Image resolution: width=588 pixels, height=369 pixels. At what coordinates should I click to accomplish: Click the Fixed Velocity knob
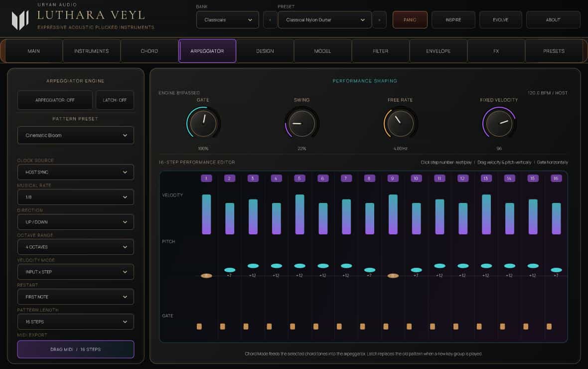coord(499,124)
